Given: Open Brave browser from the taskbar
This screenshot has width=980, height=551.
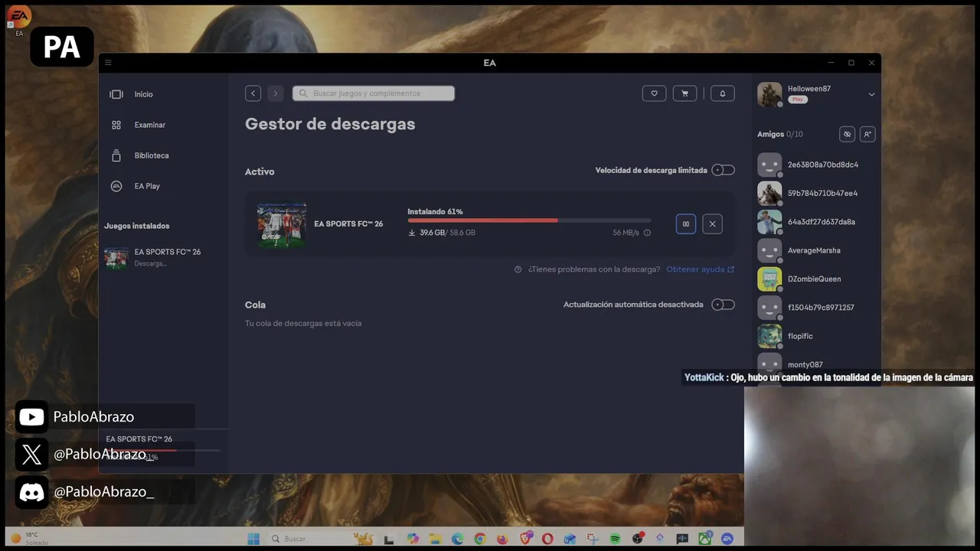Looking at the screenshot, I should (x=525, y=539).
